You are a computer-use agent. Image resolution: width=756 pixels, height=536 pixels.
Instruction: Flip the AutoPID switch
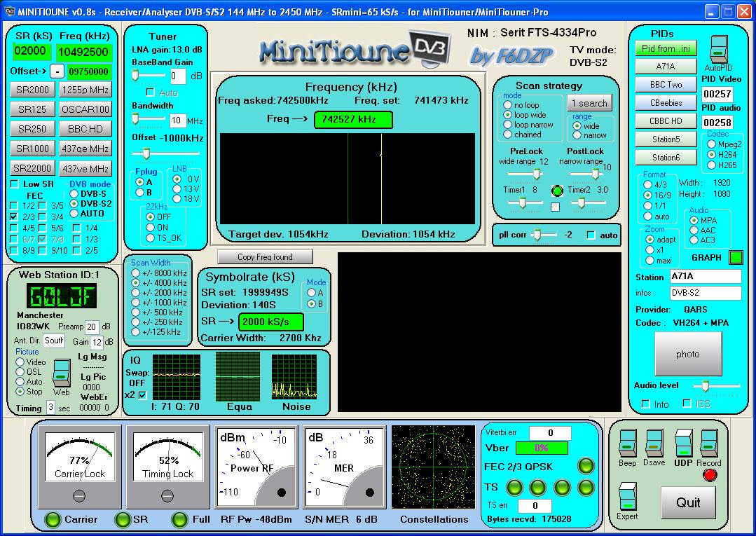[x=718, y=48]
